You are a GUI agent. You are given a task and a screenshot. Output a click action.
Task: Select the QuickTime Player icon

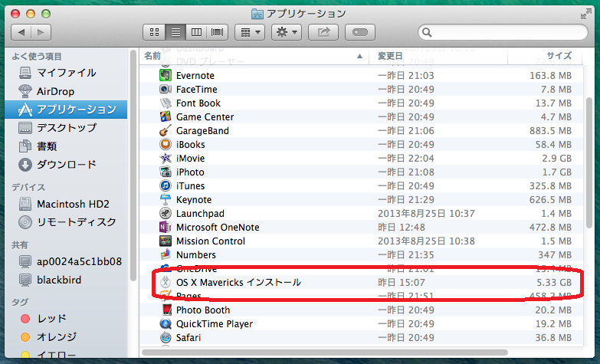[166, 323]
